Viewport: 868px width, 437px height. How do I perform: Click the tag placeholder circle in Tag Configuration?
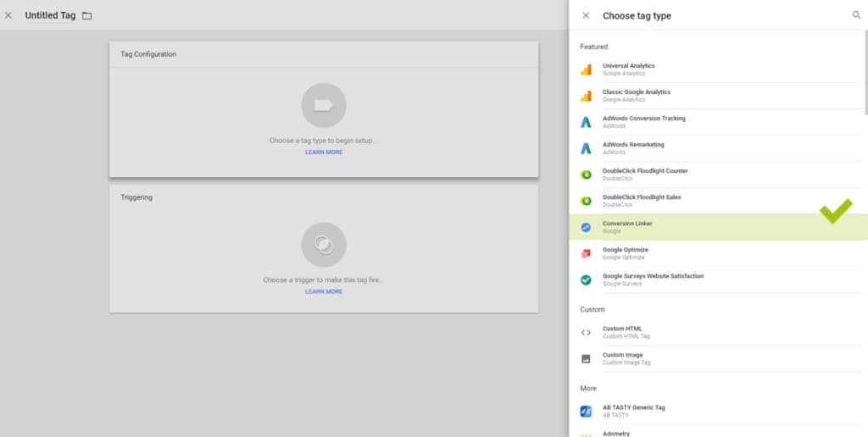[324, 105]
